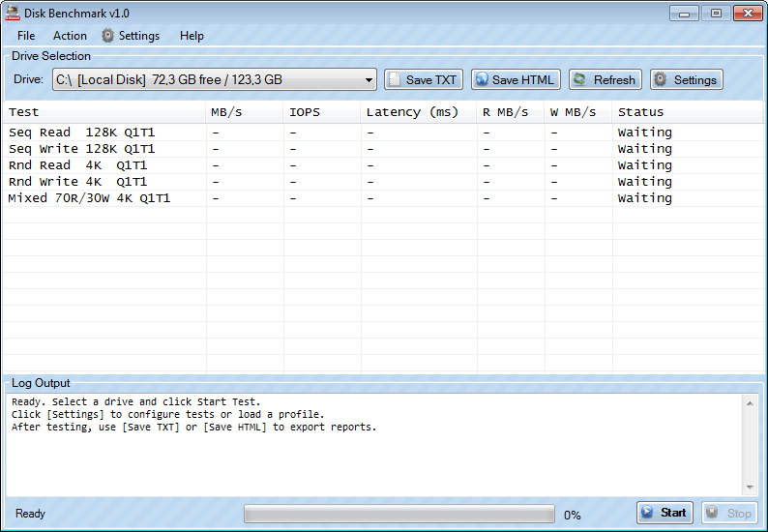The width and height of the screenshot is (768, 532).
Task: Select the Rnd Read 4K Q1T1 row
Action: point(383,165)
